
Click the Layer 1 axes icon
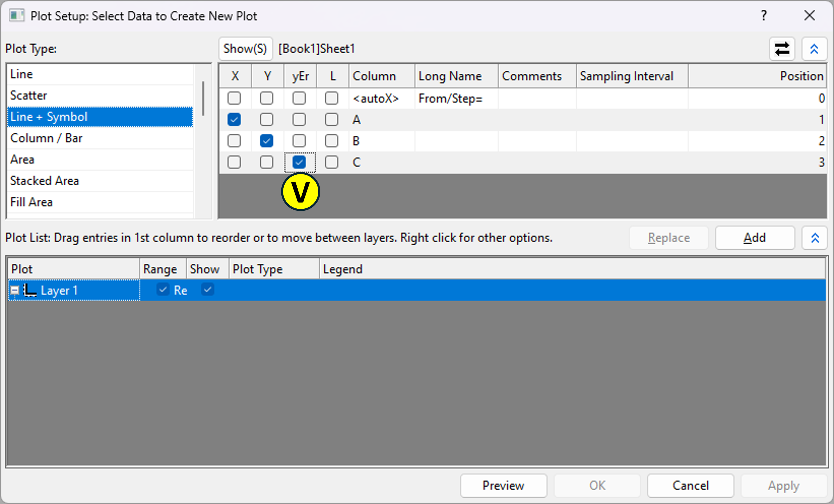(x=30, y=290)
